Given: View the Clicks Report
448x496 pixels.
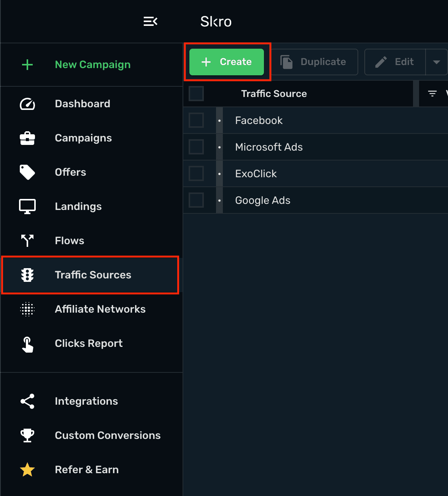Looking at the screenshot, I should pos(91,343).
